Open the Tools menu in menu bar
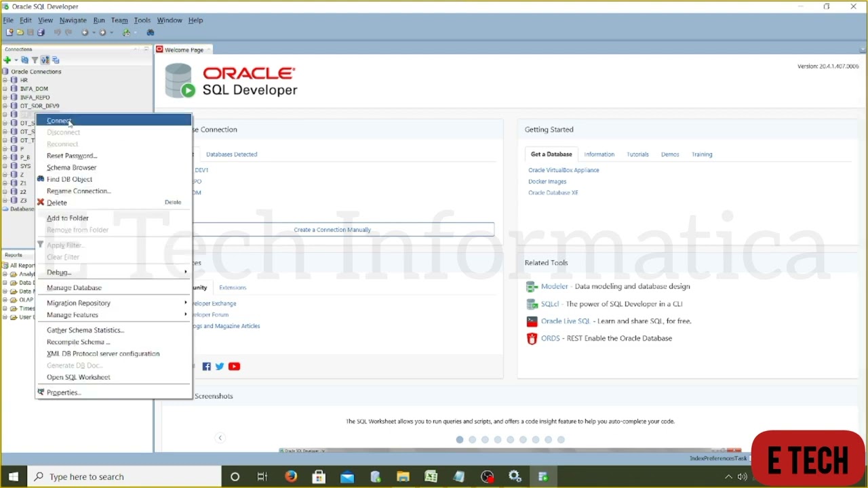868x488 pixels. tap(142, 20)
